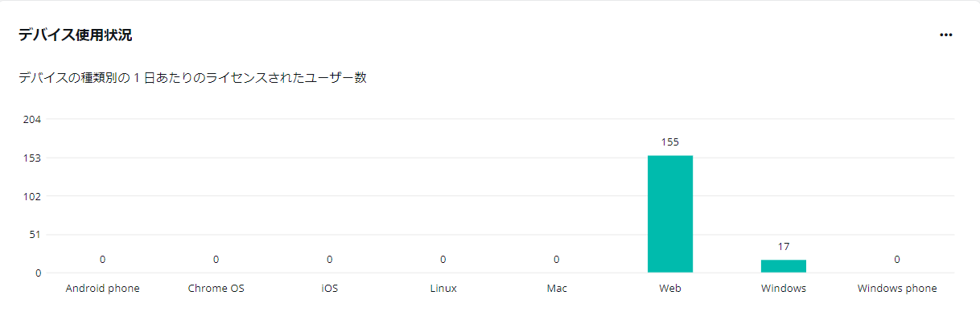Click the 155 value label above Web
Viewport: 980px width, 316px height.
click(670, 142)
